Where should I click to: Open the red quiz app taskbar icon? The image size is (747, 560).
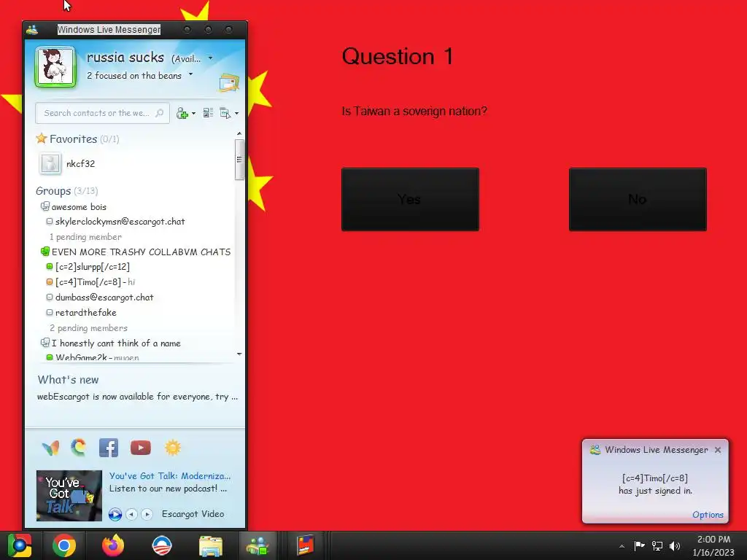(x=306, y=545)
